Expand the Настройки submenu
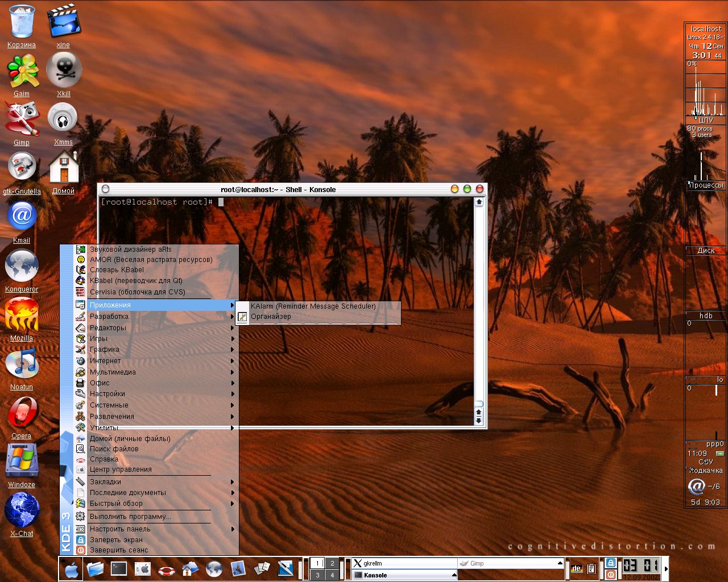Viewport: 728px width, 582px height. (x=156, y=394)
